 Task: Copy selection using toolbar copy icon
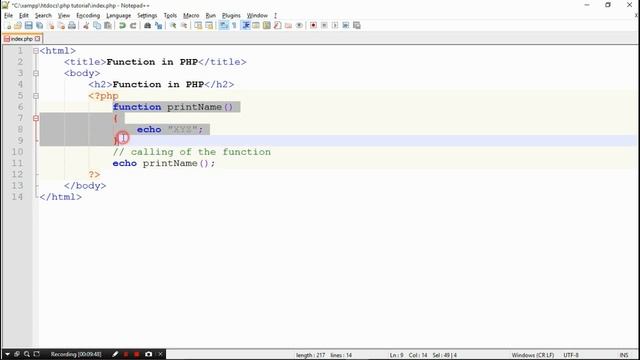pos(97,25)
